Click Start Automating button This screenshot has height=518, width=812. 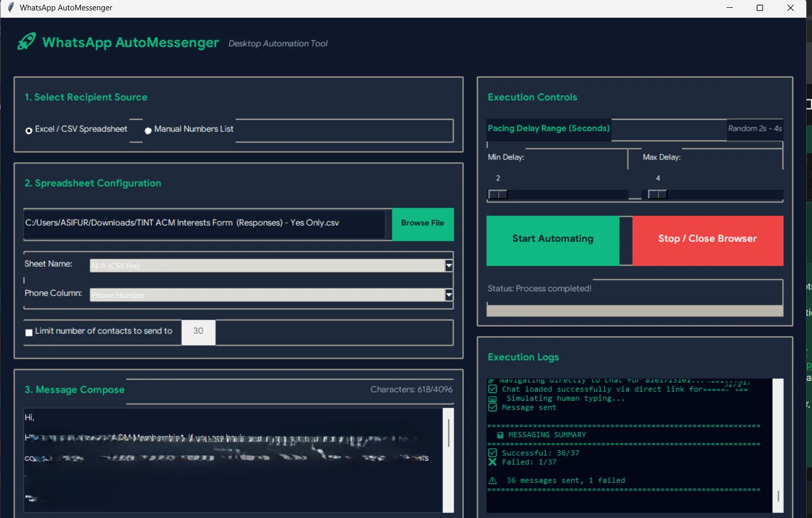tap(552, 240)
